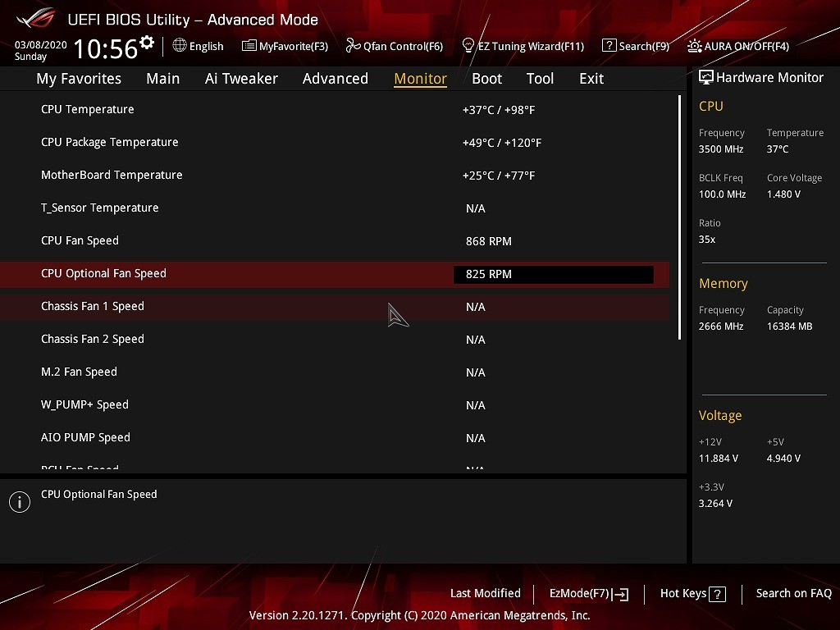Select CPU Temperature row

point(335,109)
